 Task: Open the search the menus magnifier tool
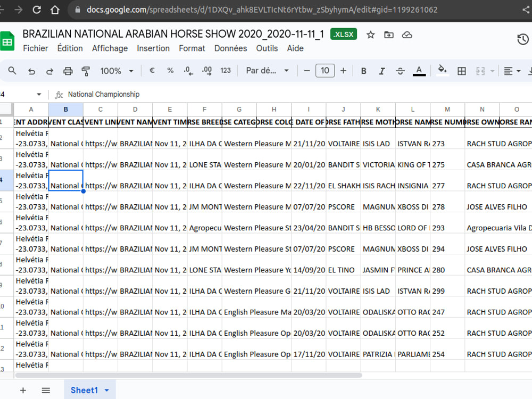click(x=12, y=71)
